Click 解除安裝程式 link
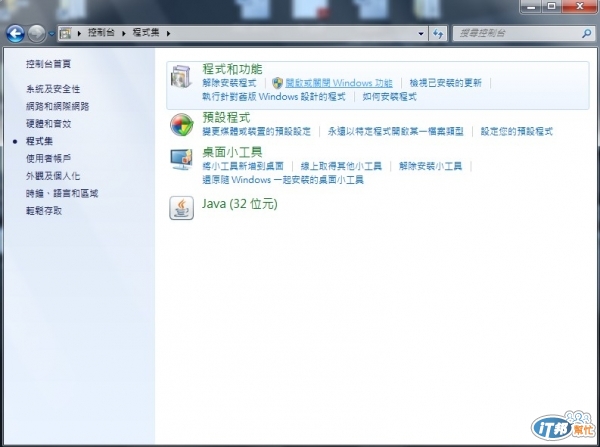The height and width of the screenshot is (447, 600). pos(229,83)
